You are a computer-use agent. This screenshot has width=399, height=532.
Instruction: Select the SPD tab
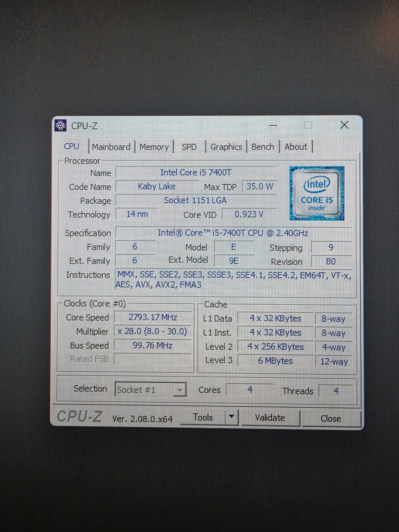click(189, 147)
